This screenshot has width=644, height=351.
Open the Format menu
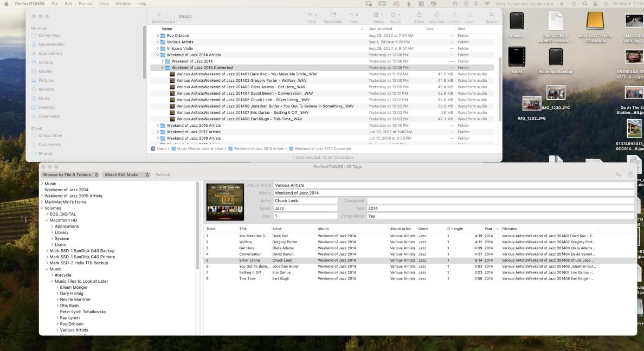coord(86,4)
